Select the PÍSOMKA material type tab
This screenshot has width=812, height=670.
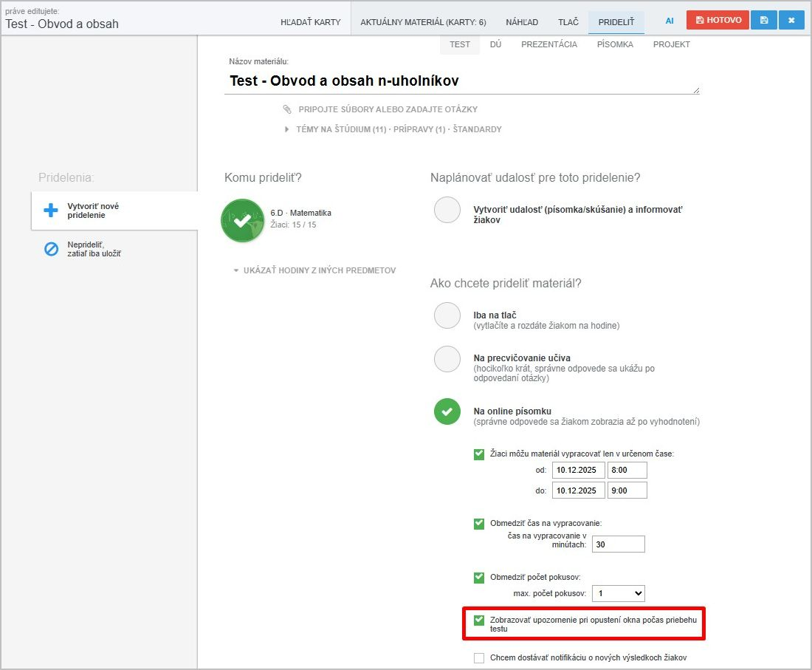[615, 44]
